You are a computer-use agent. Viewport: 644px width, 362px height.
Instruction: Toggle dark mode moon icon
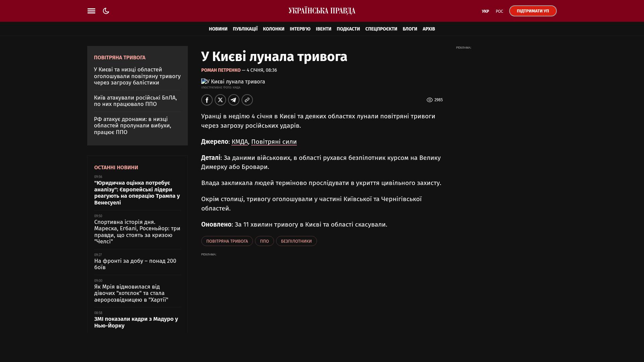pos(106,11)
